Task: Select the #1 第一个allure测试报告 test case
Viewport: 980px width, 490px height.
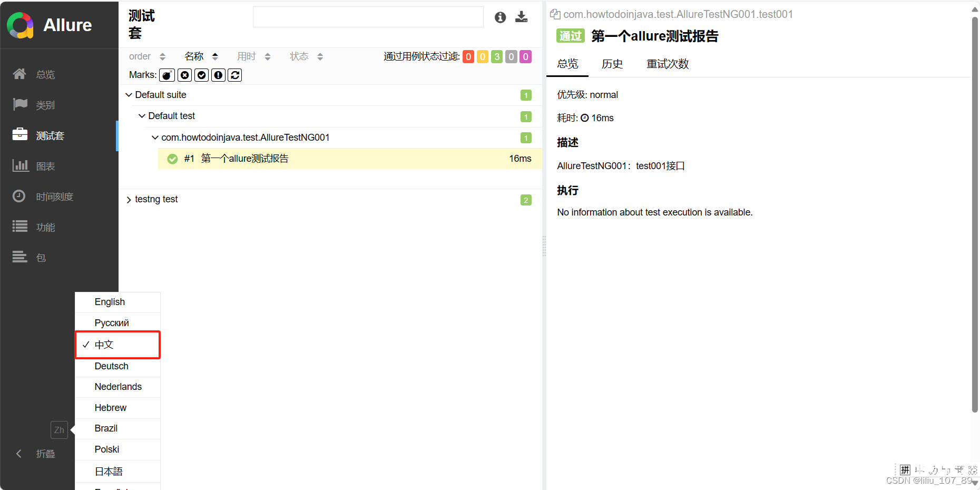Action: click(350, 159)
